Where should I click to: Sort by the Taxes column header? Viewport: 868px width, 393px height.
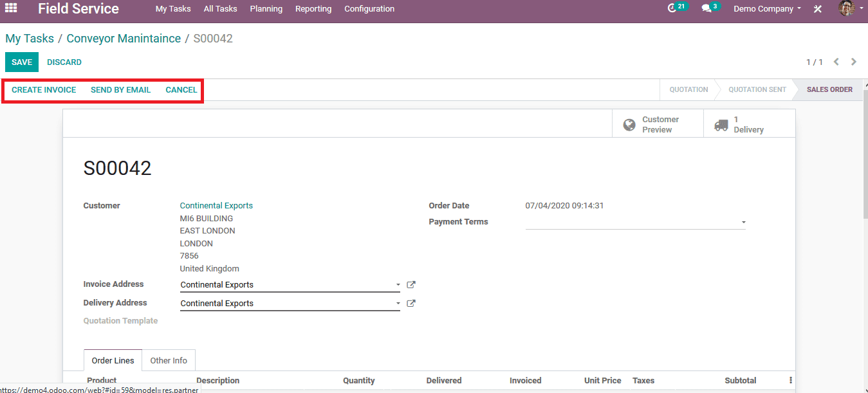(643, 381)
